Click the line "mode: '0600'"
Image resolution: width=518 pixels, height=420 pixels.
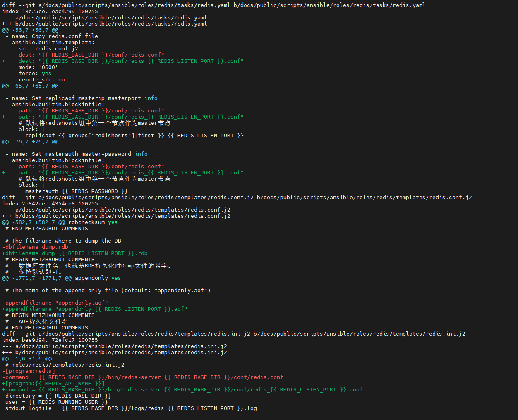(x=38, y=67)
